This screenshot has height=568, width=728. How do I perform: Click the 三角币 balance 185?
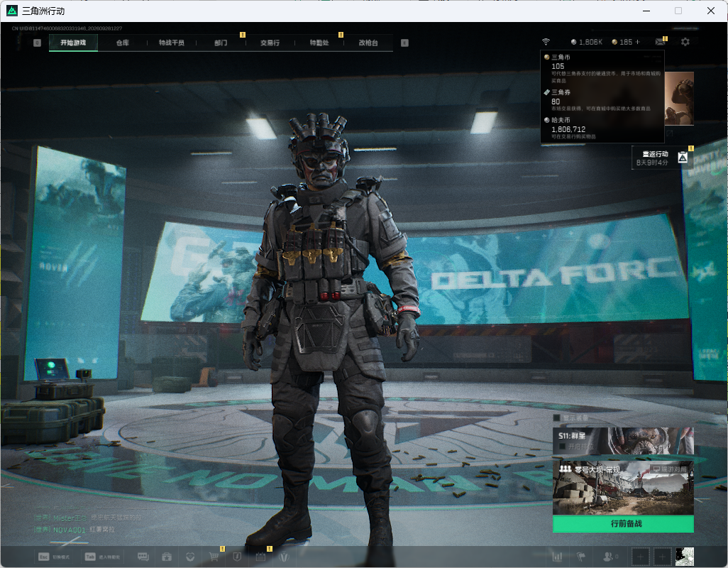click(x=622, y=42)
